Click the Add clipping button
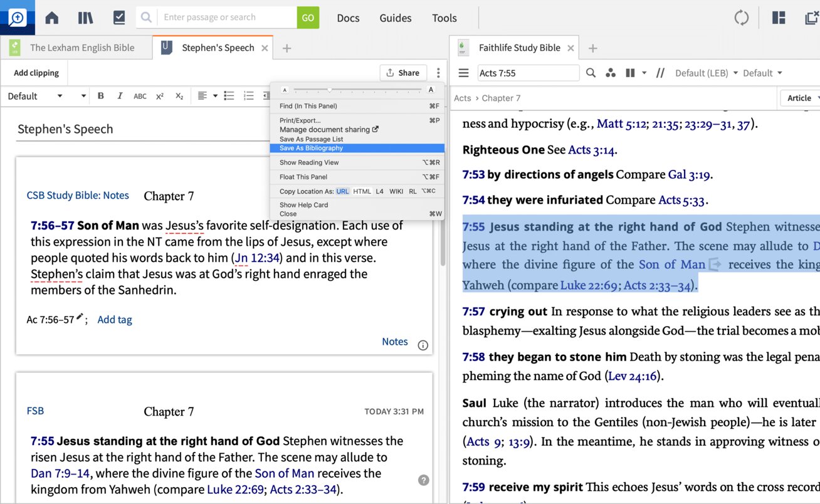The height and width of the screenshot is (504, 820). click(x=36, y=73)
